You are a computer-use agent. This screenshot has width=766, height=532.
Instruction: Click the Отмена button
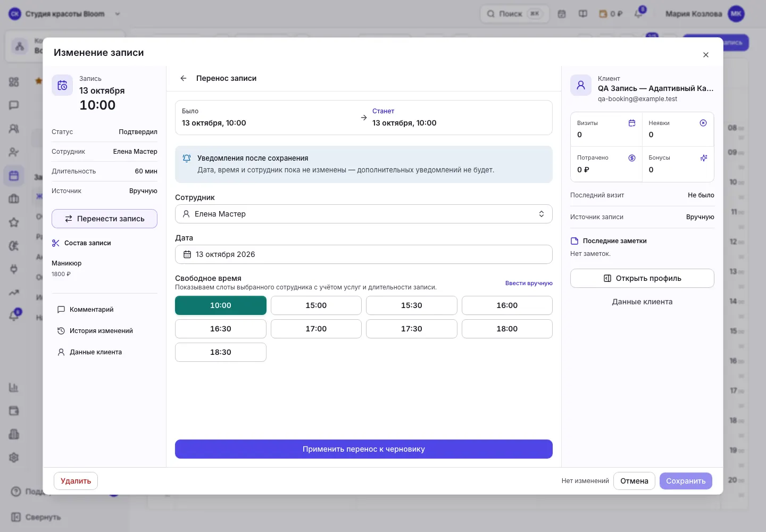pyautogui.click(x=634, y=481)
